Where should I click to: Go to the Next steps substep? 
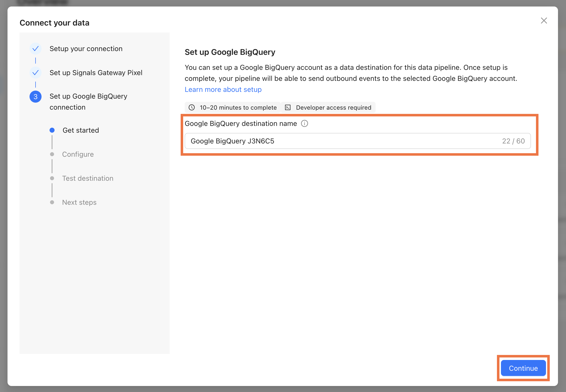point(79,202)
